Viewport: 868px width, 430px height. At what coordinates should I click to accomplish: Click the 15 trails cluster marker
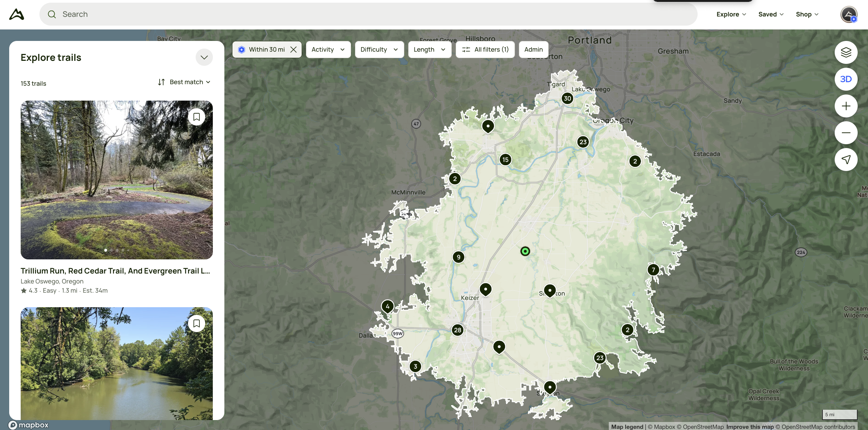(x=505, y=160)
